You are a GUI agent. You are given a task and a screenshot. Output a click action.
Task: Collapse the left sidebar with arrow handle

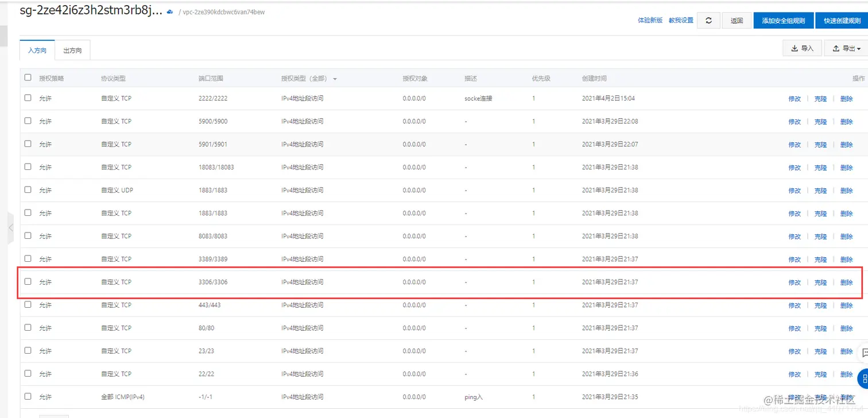10,228
